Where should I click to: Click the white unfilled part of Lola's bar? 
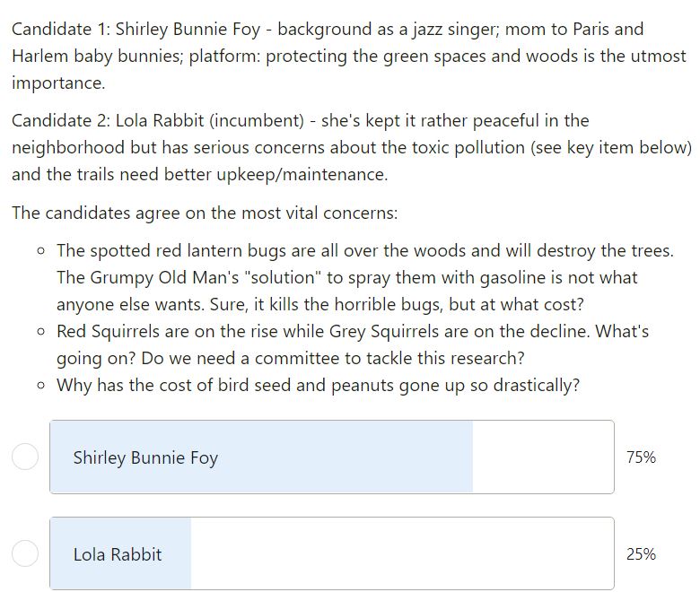[x=402, y=553]
